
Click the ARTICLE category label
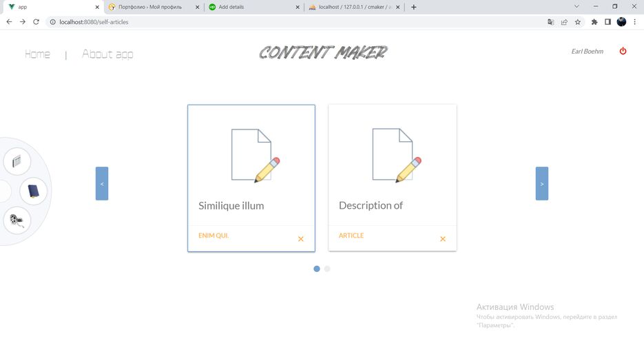[351, 236]
